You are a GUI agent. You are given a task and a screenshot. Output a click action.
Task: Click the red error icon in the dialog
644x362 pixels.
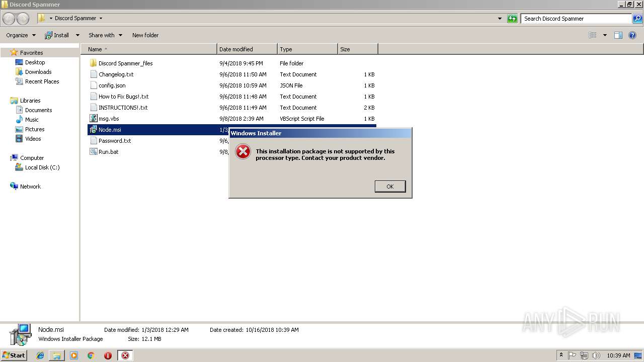pyautogui.click(x=243, y=151)
